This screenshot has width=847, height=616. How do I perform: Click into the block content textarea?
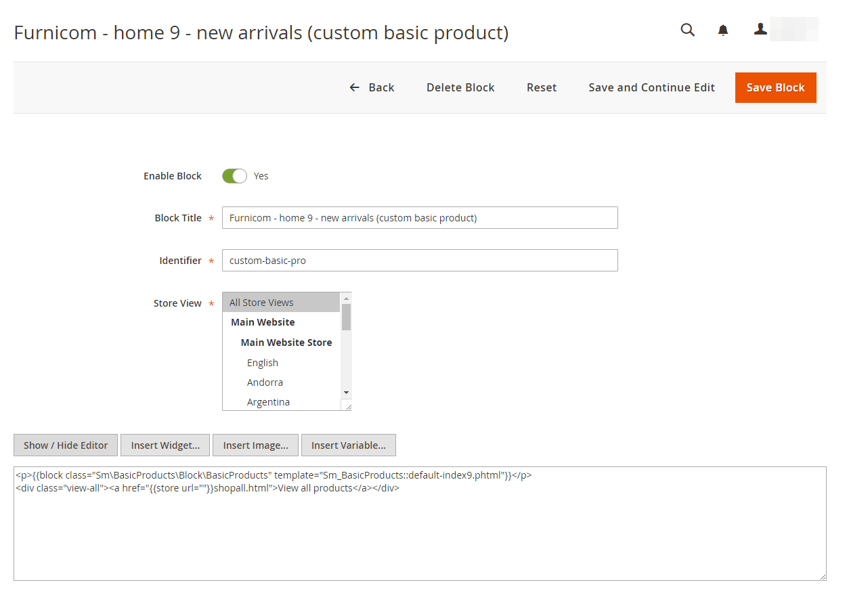click(420, 523)
